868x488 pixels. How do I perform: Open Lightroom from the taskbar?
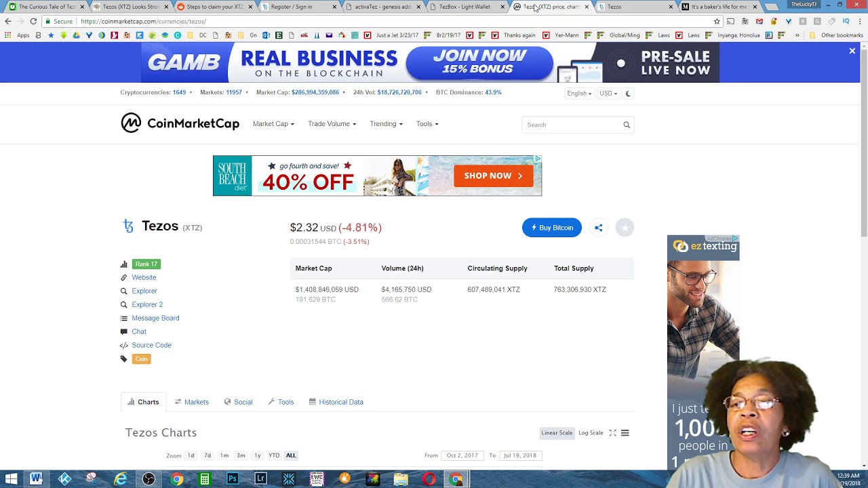coord(260,479)
